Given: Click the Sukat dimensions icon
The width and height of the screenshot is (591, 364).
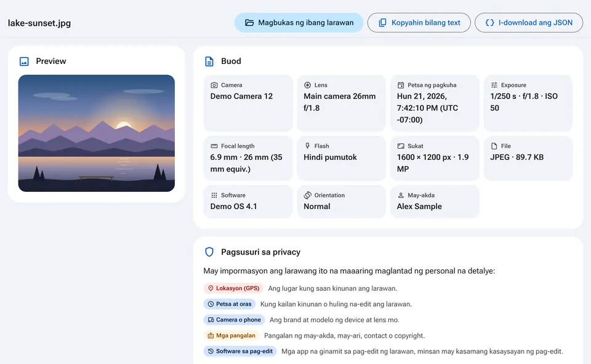Looking at the screenshot, I should (x=401, y=146).
